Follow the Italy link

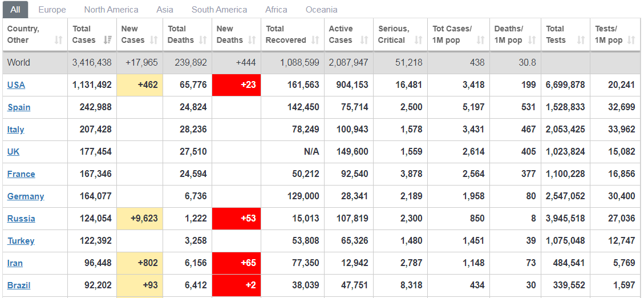pos(15,130)
